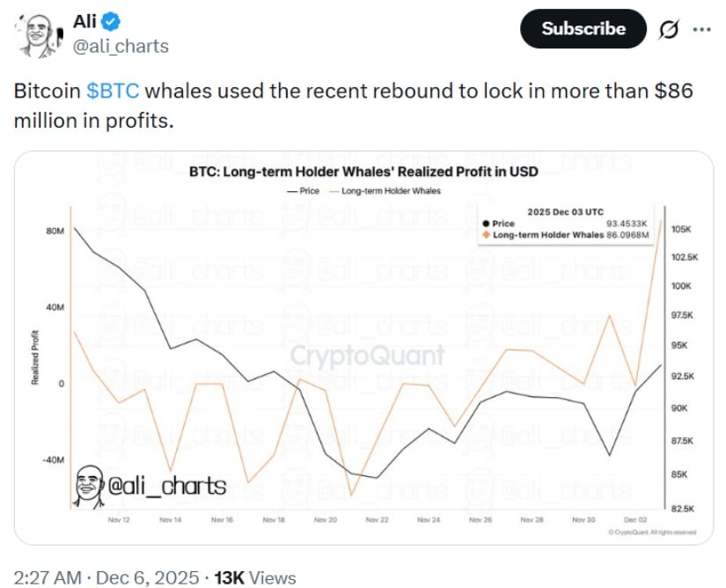Click the blue verified badge next to Ali
Image resolution: width=726 pixels, height=588 pixels.
click(109, 19)
